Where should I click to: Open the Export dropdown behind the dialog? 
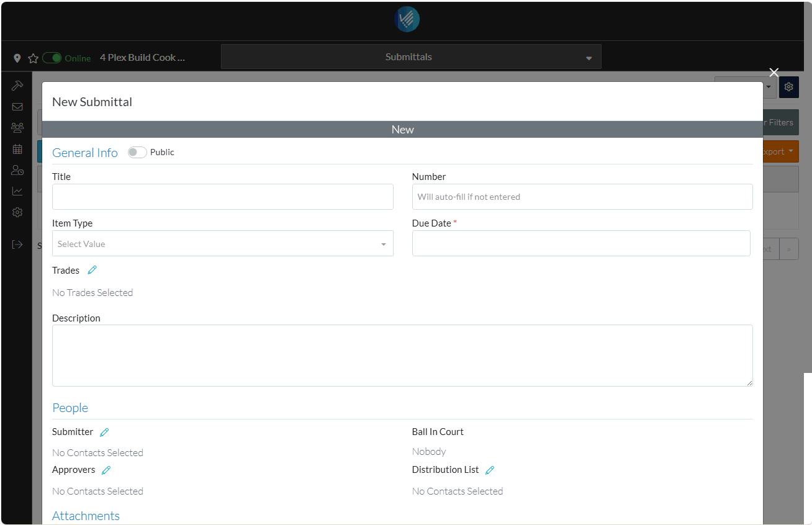pos(780,151)
